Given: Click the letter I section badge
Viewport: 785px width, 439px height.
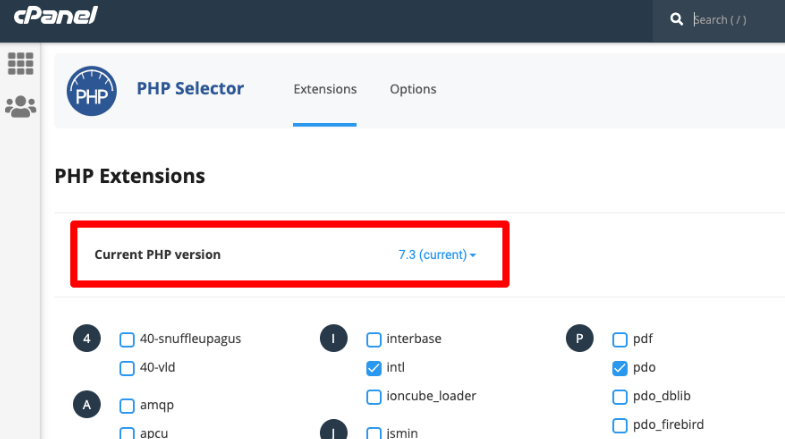Looking at the screenshot, I should point(333,338).
